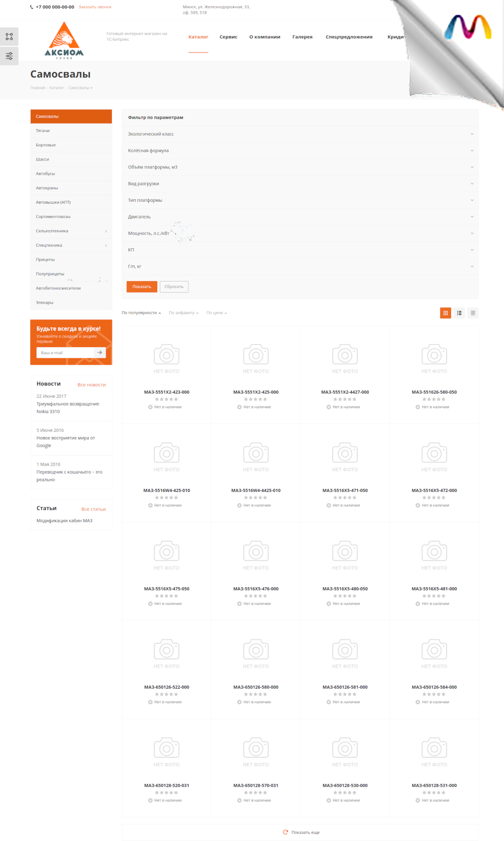This screenshot has width=504, height=841.
Task: Open article Модификации кабин МАЗ
Action: tap(65, 521)
